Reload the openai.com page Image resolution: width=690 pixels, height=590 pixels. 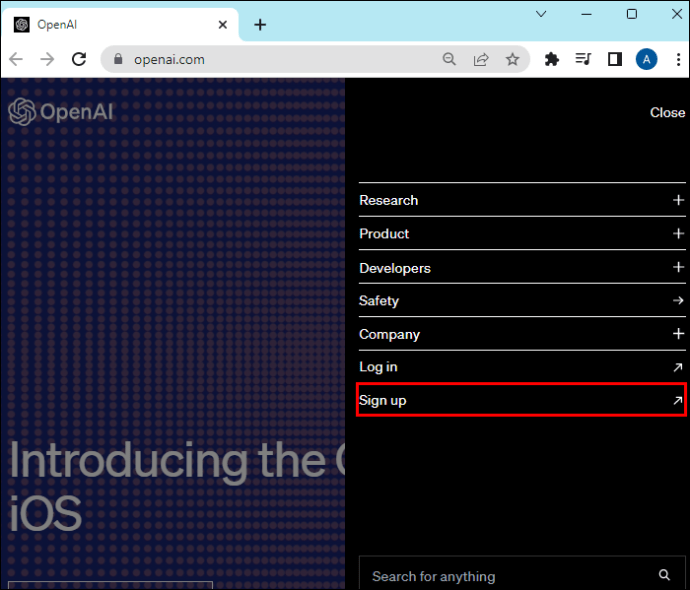79,59
